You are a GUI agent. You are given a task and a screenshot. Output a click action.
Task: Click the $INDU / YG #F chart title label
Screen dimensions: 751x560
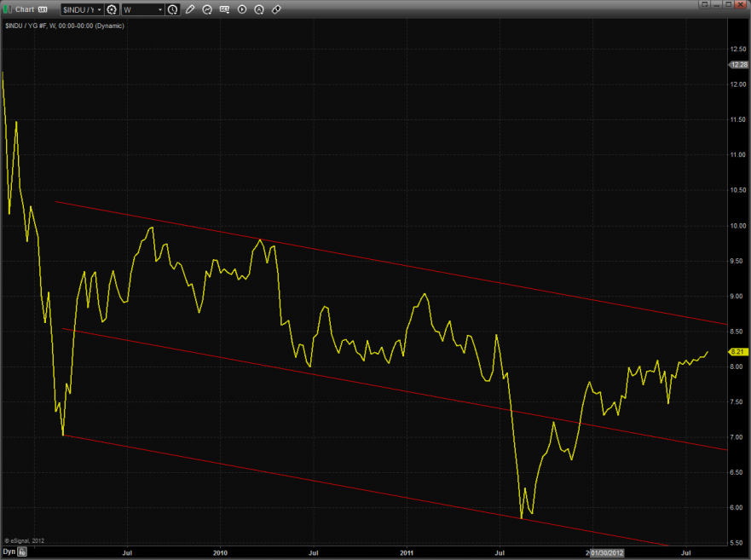click(x=65, y=26)
